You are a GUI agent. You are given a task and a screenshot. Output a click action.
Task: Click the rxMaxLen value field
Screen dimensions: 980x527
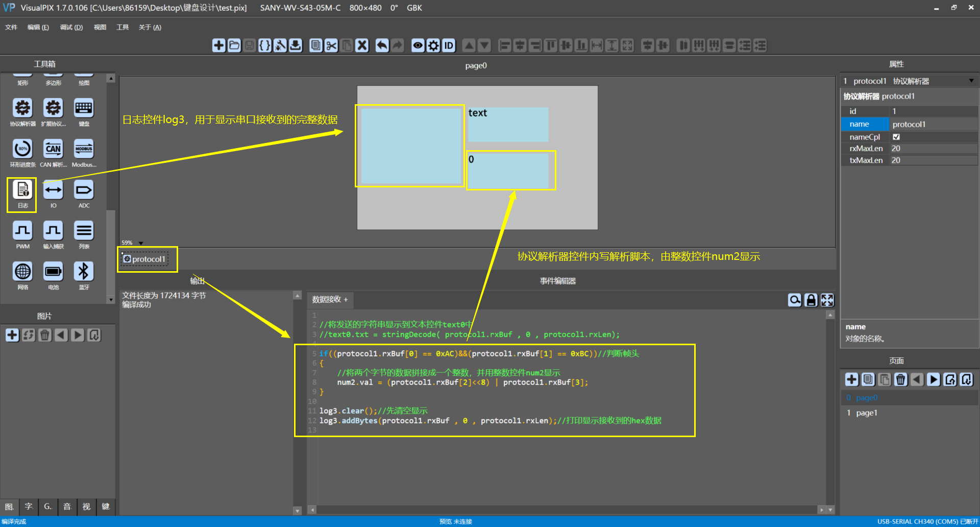click(x=934, y=149)
